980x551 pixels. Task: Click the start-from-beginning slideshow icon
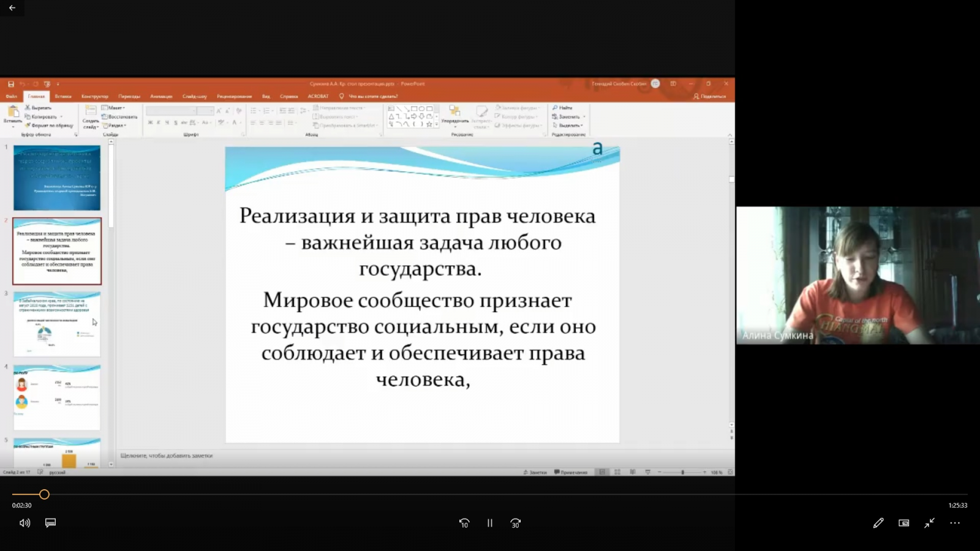(x=47, y=84)
